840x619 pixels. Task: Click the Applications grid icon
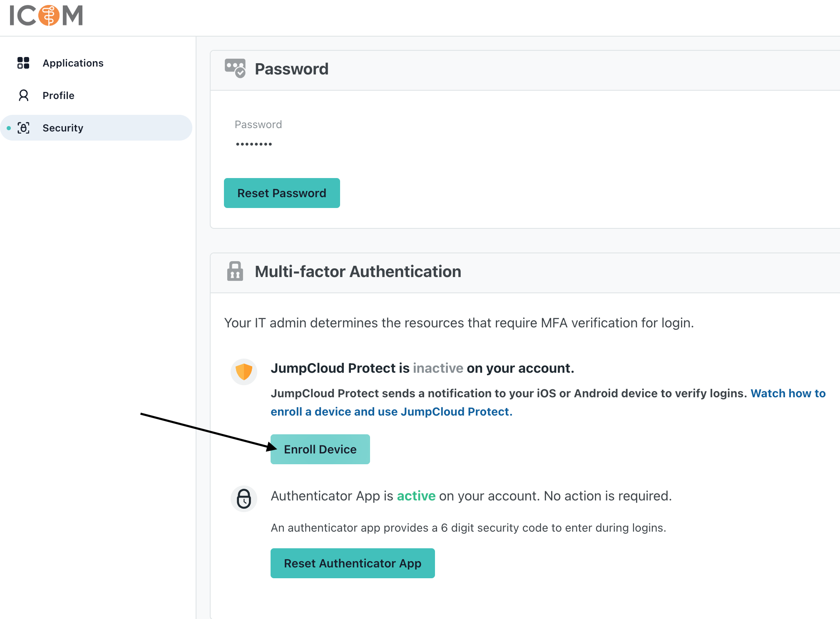click(23, 63)
